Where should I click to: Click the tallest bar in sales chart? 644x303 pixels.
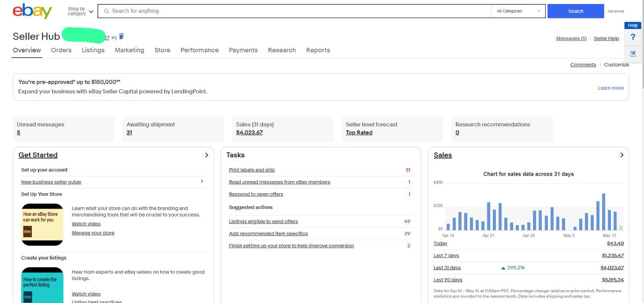pos(604,212)
